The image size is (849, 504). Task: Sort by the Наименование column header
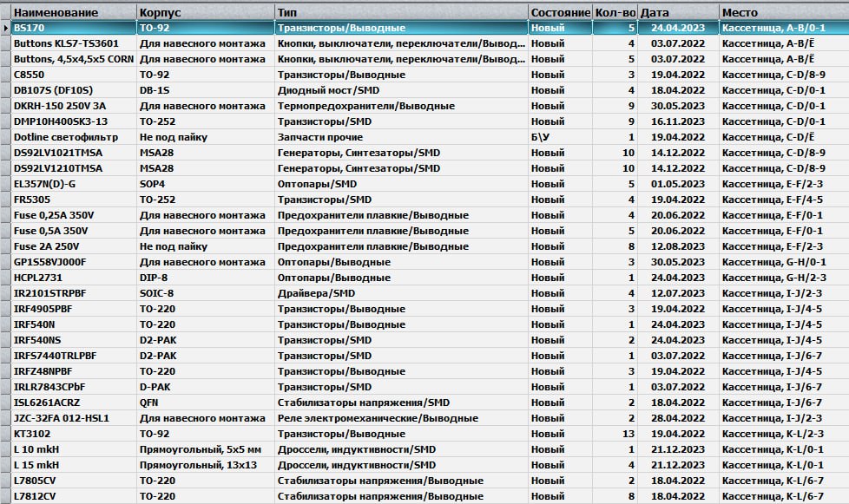(x=74, y=12)
